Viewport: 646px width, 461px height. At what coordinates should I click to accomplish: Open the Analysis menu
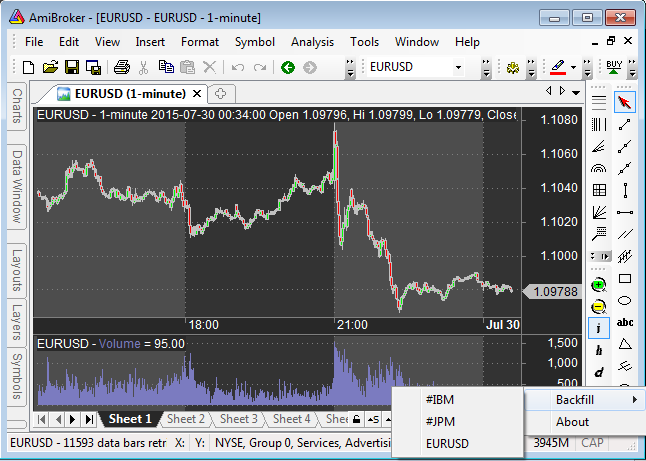[x=312, y=42]
